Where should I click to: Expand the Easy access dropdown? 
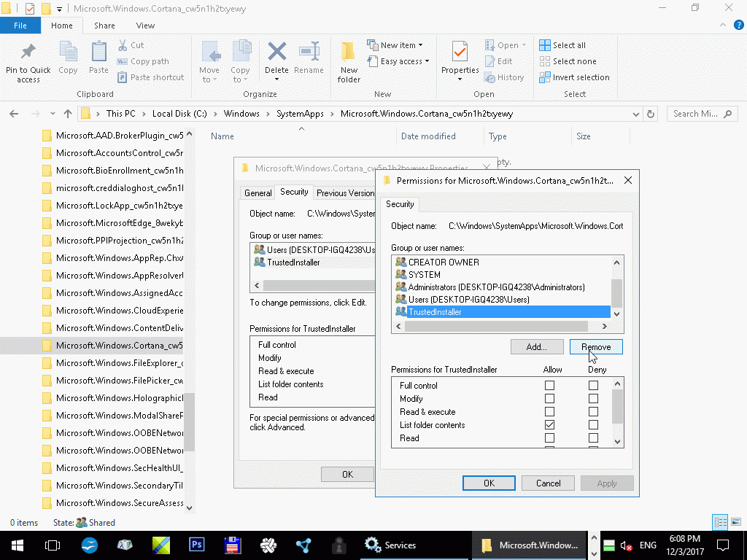(x=427, y=61)
